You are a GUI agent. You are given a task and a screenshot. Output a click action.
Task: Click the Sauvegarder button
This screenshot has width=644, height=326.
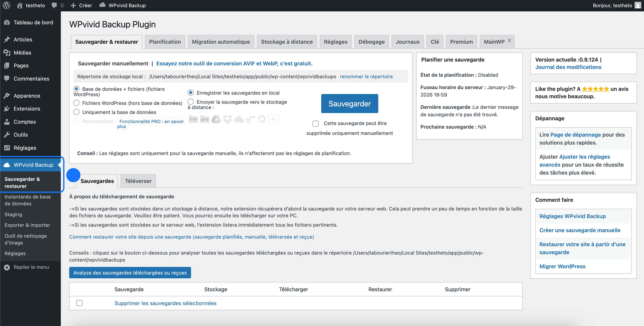tap(349, 103)
